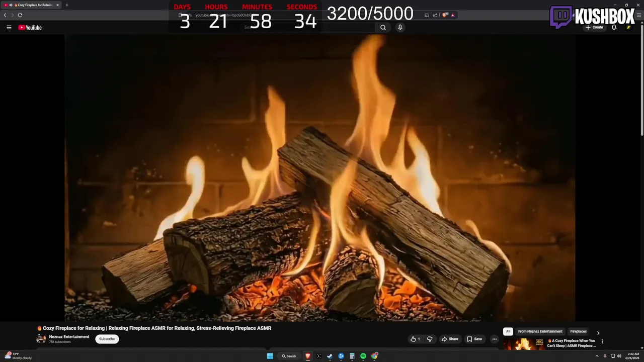Like the video with thumbs up
The height and width of the screenshot is (362, 644).
coord(415,339)
